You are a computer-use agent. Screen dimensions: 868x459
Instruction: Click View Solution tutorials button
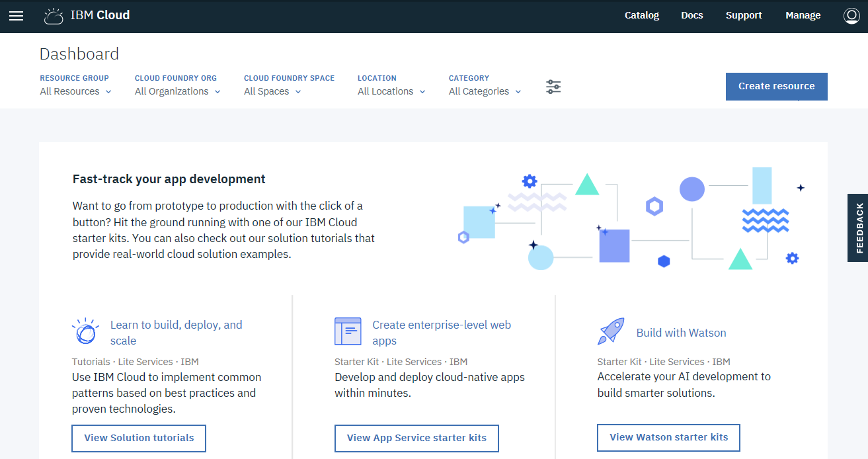pyautogui.click(x=139, y=438)
